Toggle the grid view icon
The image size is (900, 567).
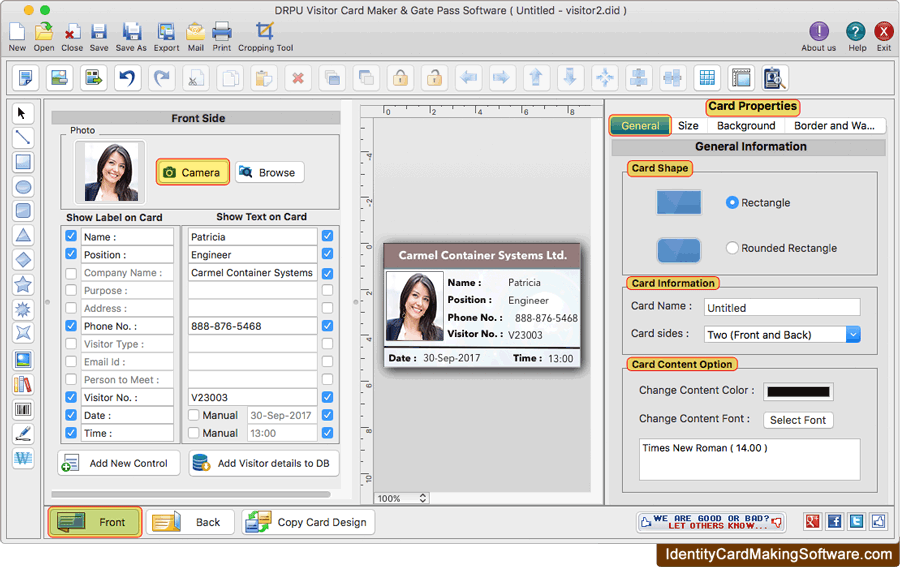[x=707, y=77]
